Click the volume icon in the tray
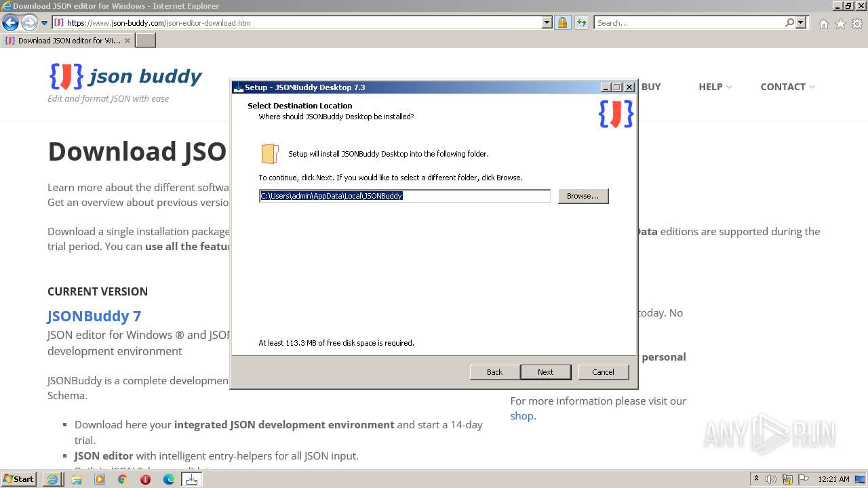The height and width of the screenshot is (488, 868). 771,479
